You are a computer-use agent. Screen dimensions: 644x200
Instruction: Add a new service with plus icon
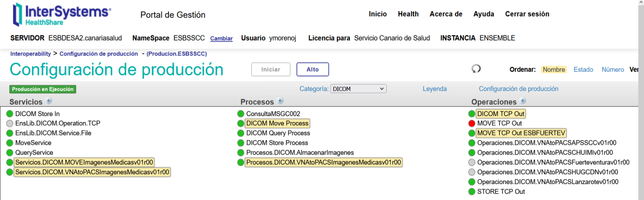pyautogui.click(x=49, y=101)
